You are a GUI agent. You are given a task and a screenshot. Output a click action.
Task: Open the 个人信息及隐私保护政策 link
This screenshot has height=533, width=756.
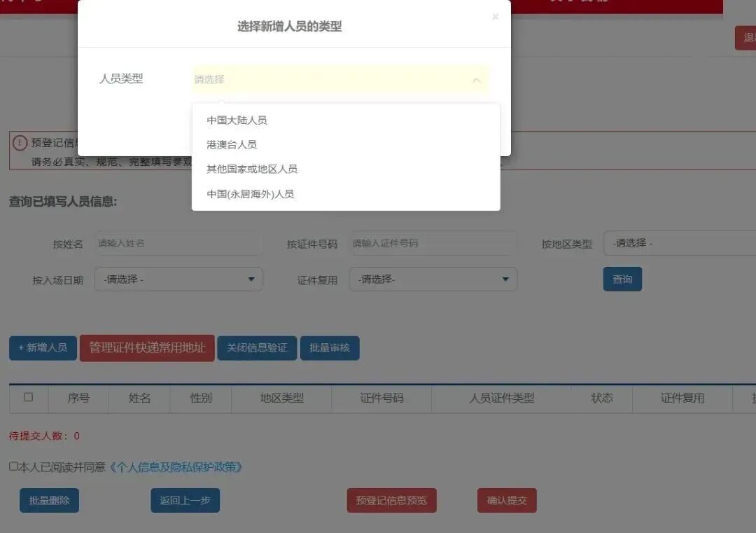176,467
